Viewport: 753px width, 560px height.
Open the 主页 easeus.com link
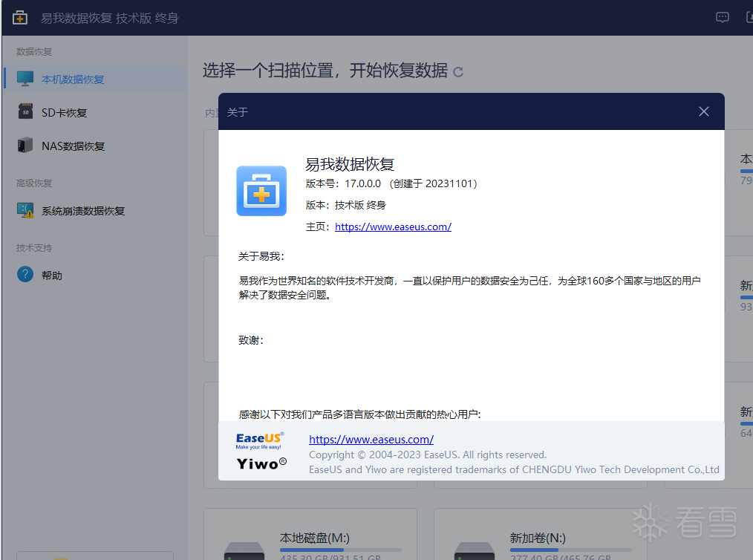pyautogui.click(x=393, y=227)
